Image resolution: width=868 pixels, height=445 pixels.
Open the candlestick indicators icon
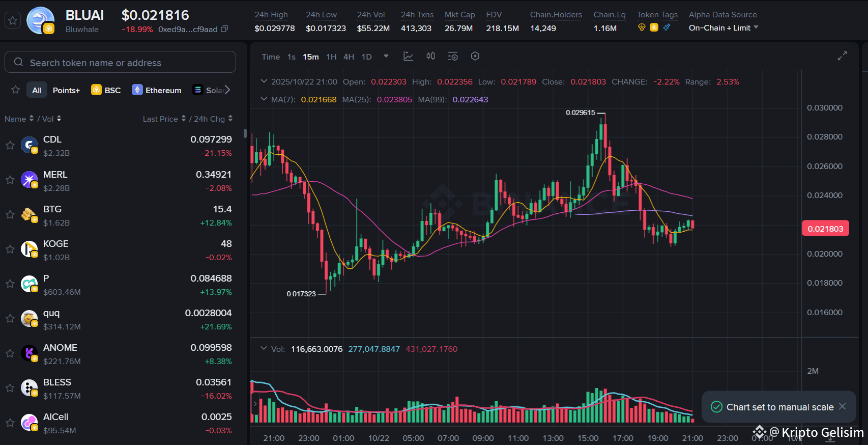coord(430,57)
